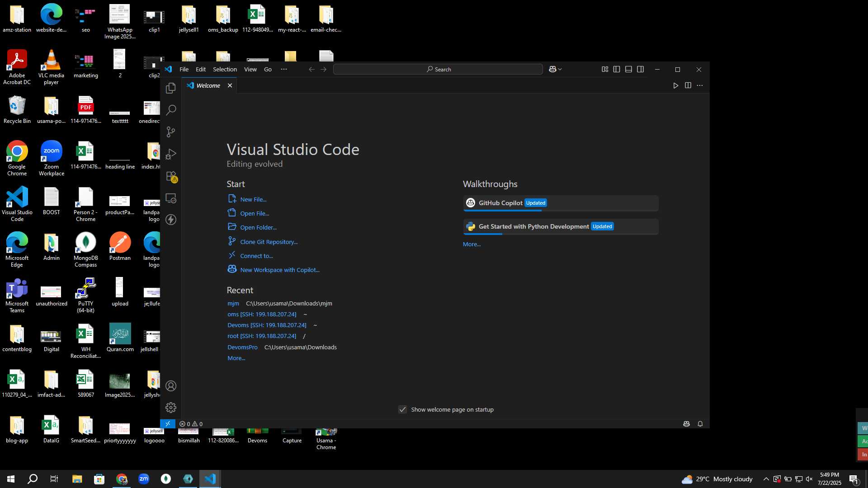The height and width of the screenshot is (488, 868).
Task: Open the Search view in the activity bar
Action: (171, 110)
